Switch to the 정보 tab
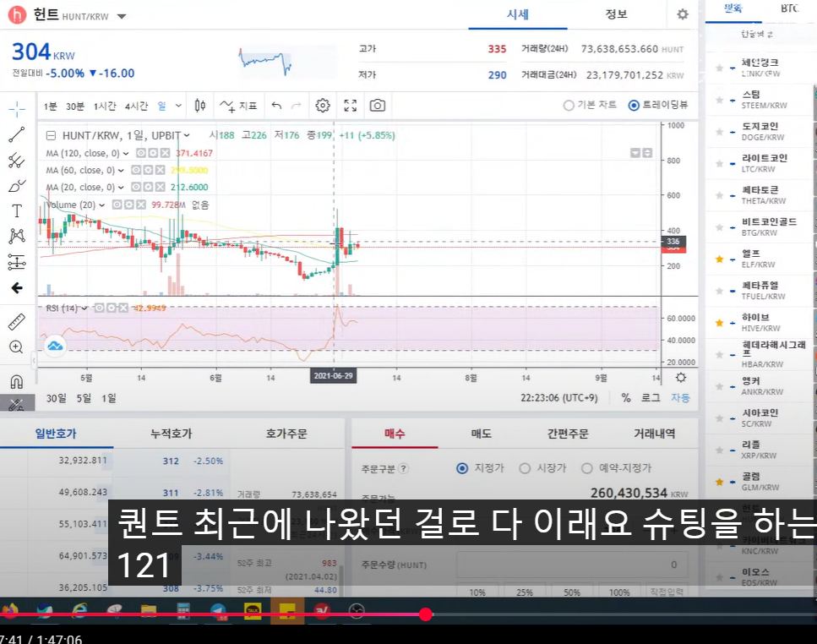817x644 pixels. tap(617, 14)
